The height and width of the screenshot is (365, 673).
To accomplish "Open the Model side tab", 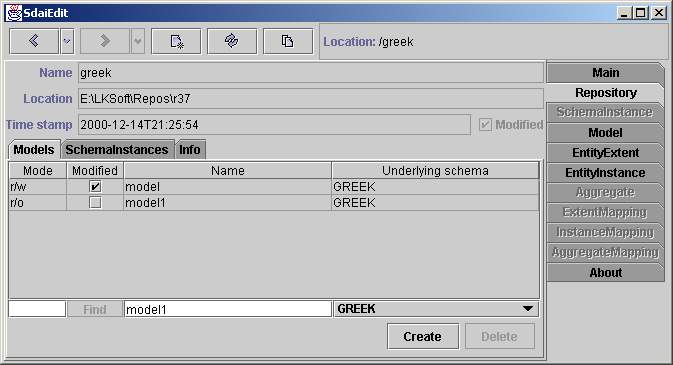I will coord(605,133).
